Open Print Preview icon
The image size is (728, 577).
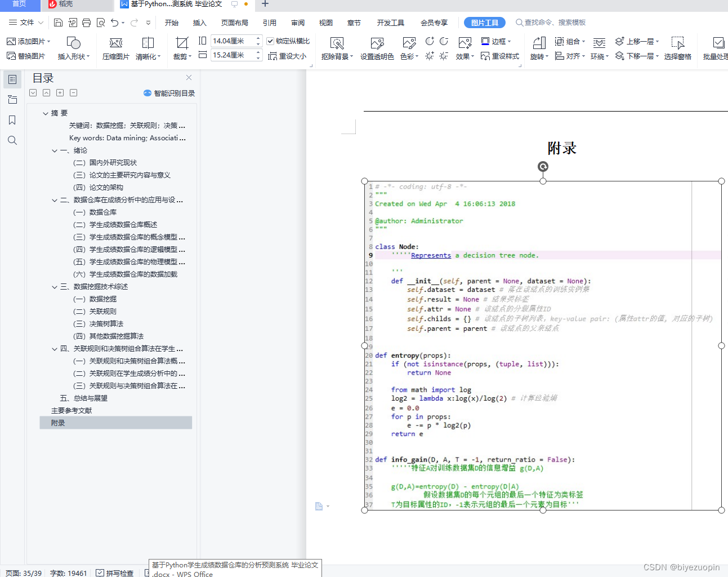[x=101, y=23]
